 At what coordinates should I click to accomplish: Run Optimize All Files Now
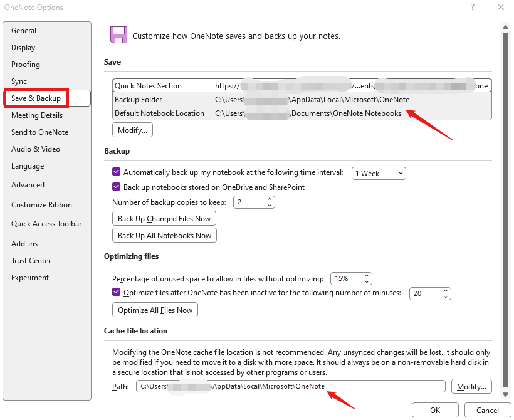pos(155,310)
